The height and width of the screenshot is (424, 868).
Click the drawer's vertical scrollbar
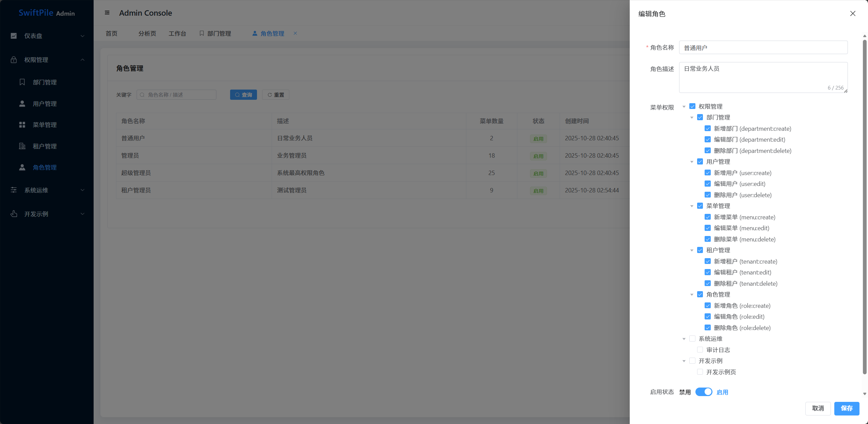click(x=864, y=204)
